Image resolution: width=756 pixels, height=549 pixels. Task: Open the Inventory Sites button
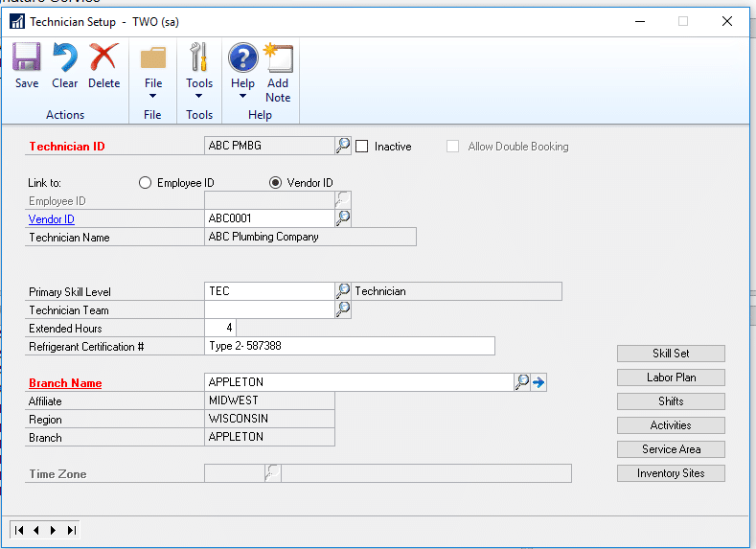click(671, 473)
